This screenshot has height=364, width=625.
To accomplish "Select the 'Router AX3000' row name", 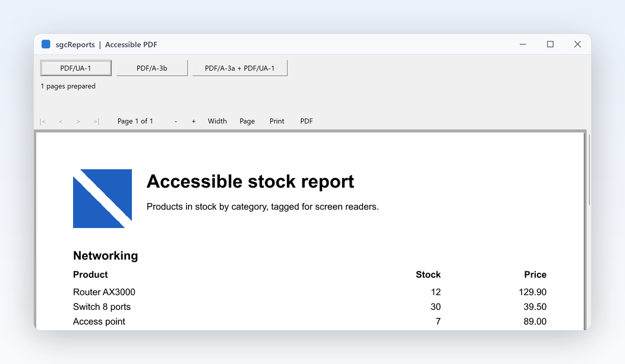I will [104, 292].
